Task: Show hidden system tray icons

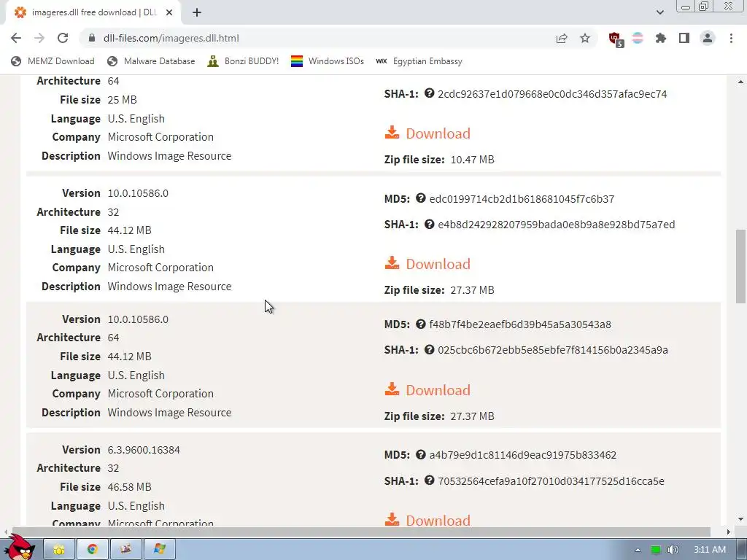Action: tap(638, 550)
